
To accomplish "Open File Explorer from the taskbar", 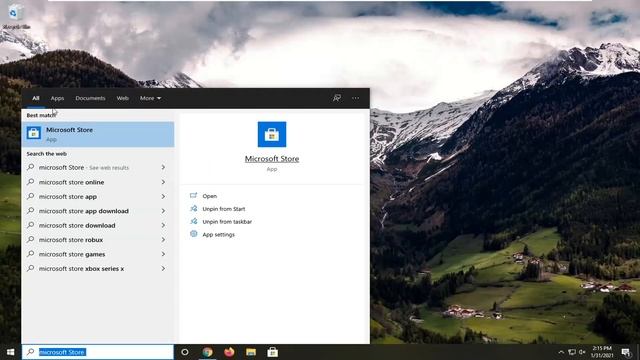I will (x=251, y=352).
